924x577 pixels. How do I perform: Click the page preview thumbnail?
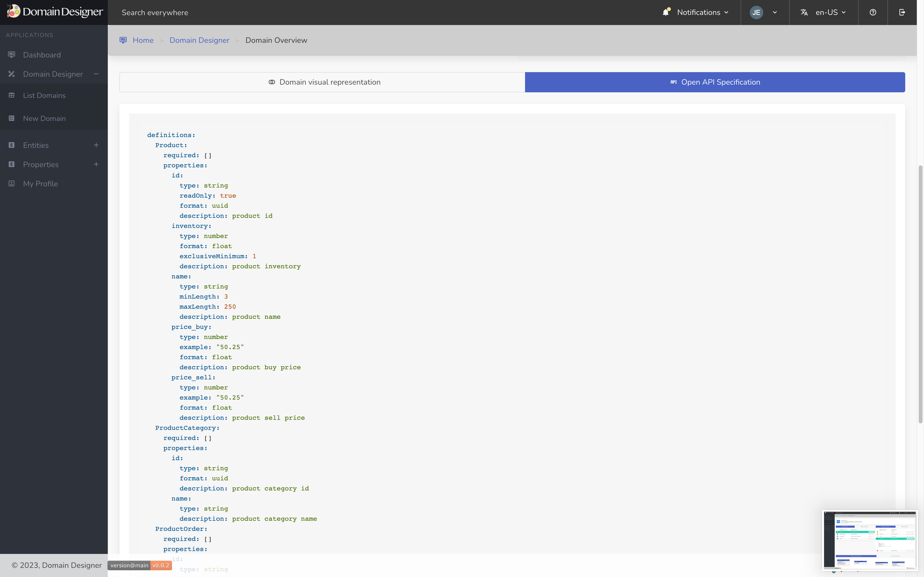click(870, 540)
